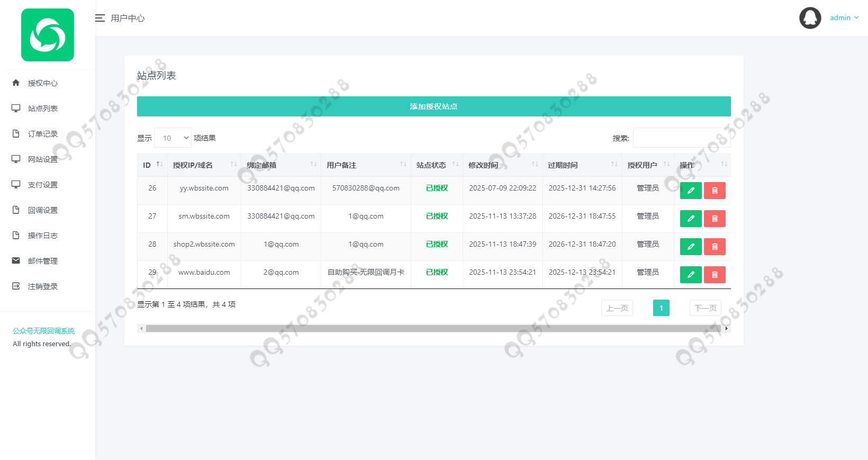
Task: Delete the yy.wbssite.com row
Action: tap(715, 191)
